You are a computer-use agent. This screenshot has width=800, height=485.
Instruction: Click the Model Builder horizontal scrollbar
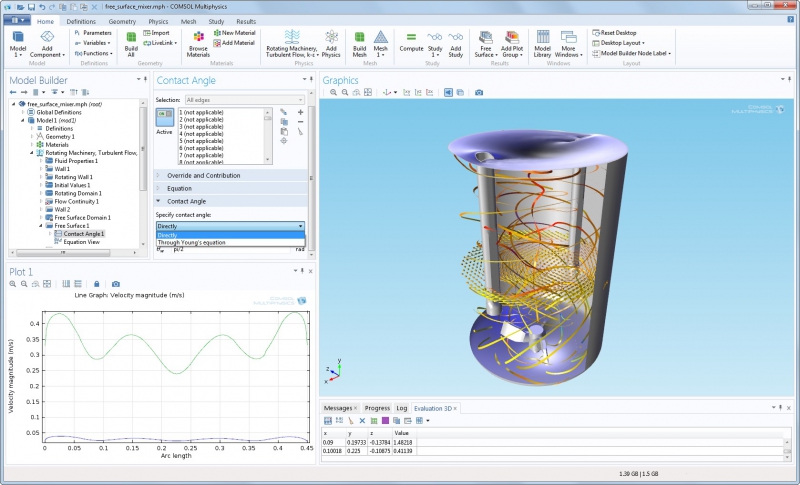63,252
